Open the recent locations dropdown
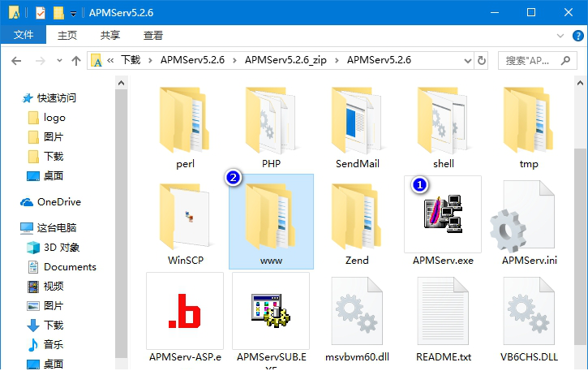 [59, 60]
